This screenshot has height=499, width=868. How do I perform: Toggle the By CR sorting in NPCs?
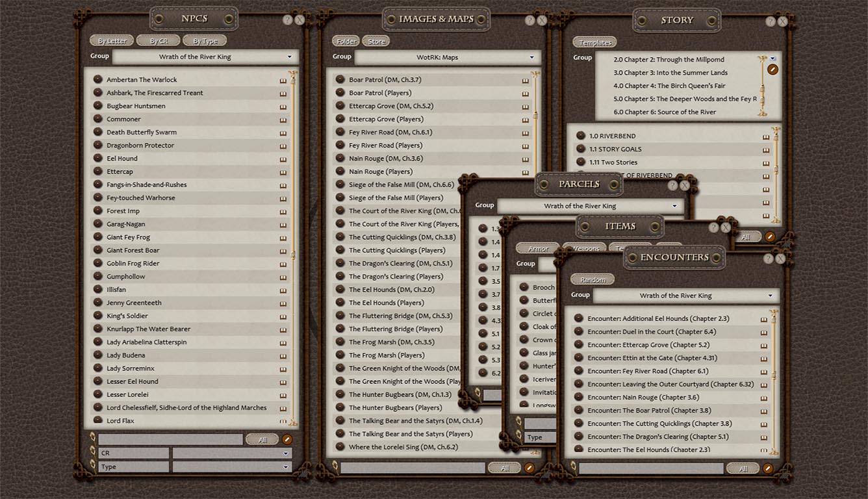[158, 40]
